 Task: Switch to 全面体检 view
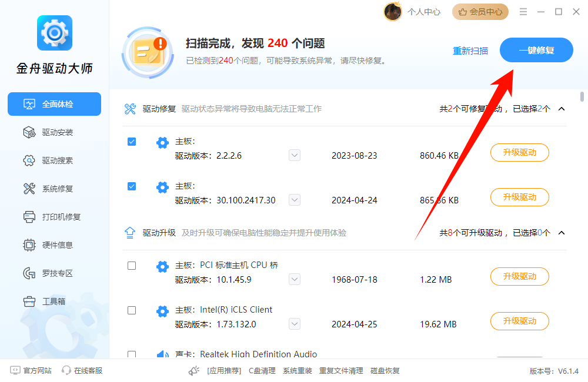(54, 104)
